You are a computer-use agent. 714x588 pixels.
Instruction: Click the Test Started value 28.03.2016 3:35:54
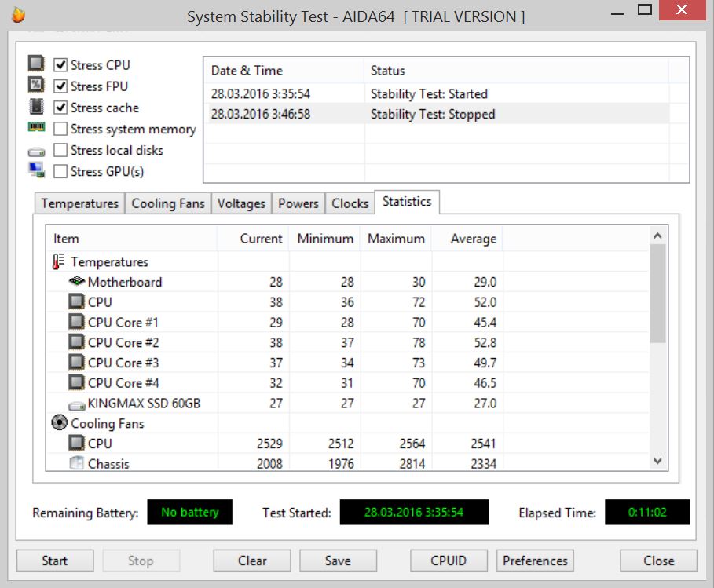click(x=414, y=512)
